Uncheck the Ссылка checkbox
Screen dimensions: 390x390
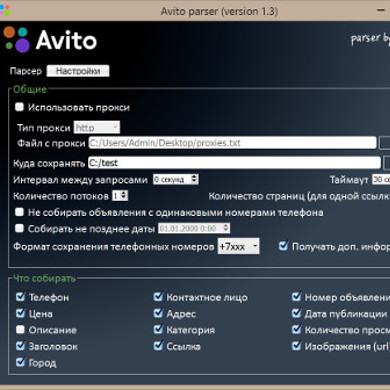tap(158, 346)
